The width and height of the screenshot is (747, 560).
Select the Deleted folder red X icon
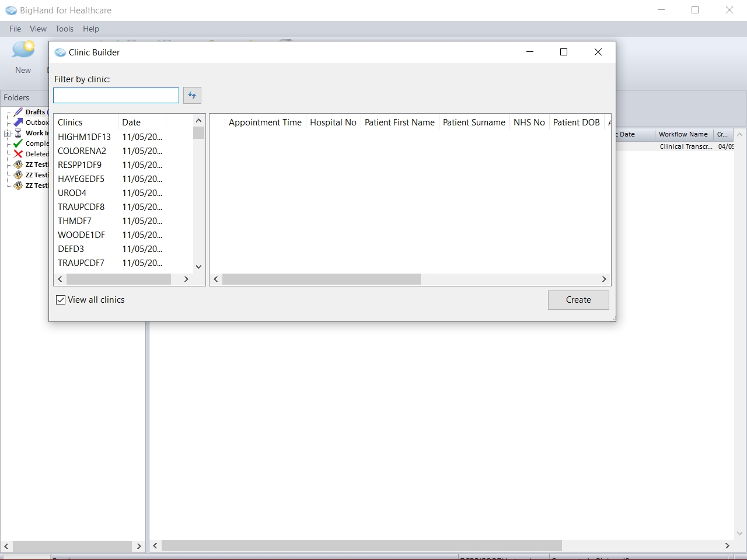pos(18,154)
